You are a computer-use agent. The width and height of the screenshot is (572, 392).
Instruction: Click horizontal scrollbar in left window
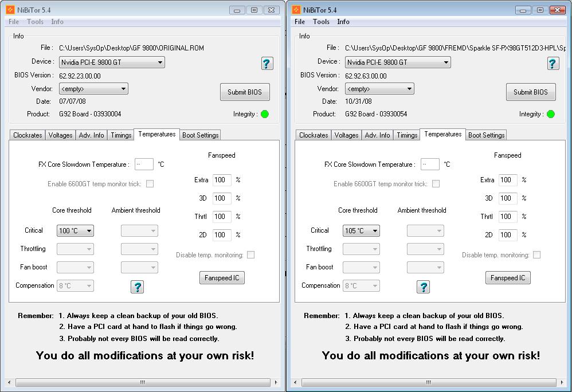click(143, 382)
